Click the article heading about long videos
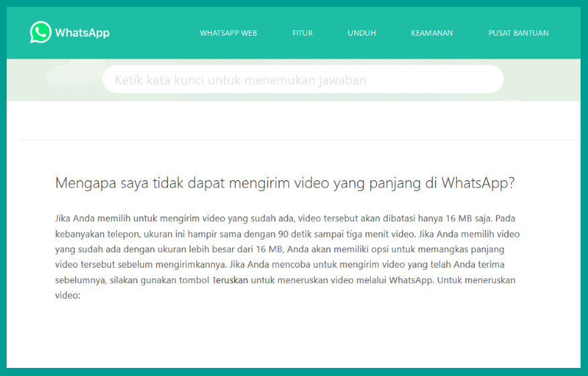Image resolution: width=588 pixels, height=376 pixels. tap(285, 183)
